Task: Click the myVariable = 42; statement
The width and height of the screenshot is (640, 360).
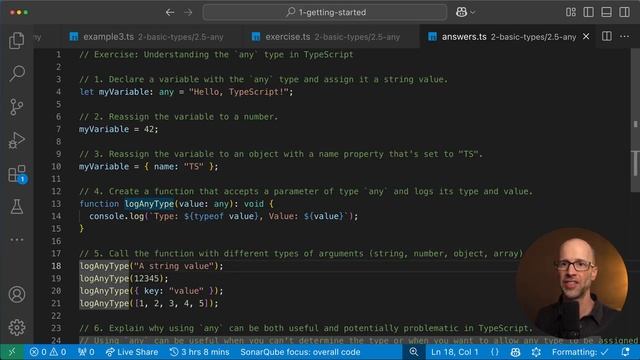Action: [118, 129]
